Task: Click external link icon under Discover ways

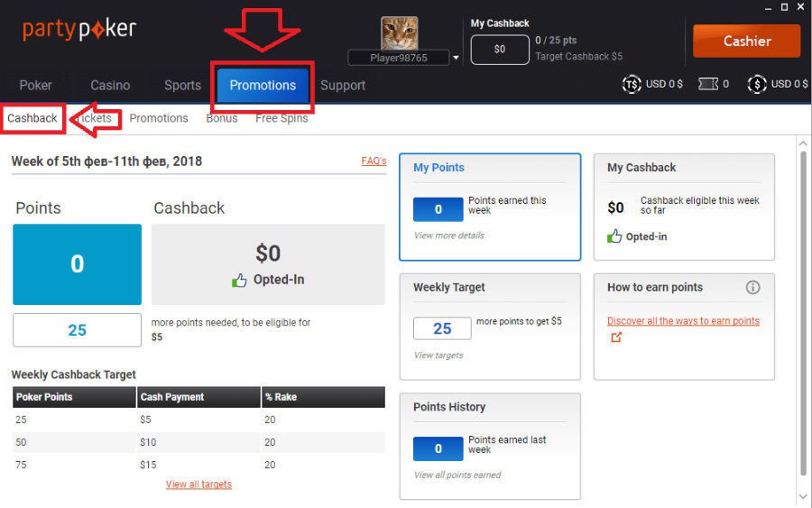Action: point(616,337)
